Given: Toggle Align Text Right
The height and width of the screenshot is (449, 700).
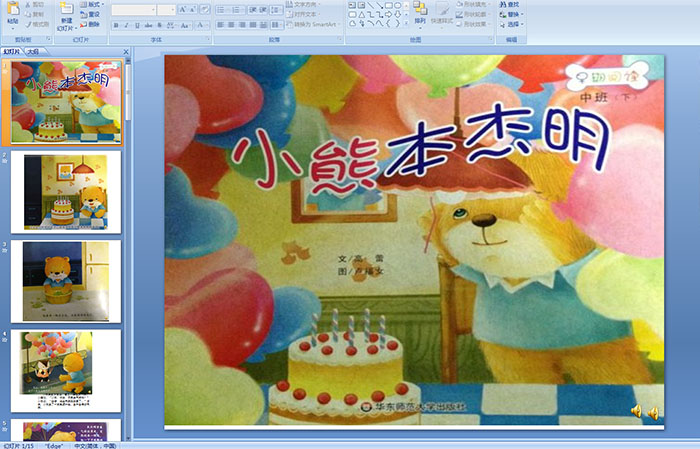Looking at the screenshot, I should click(x=242, y=25).
